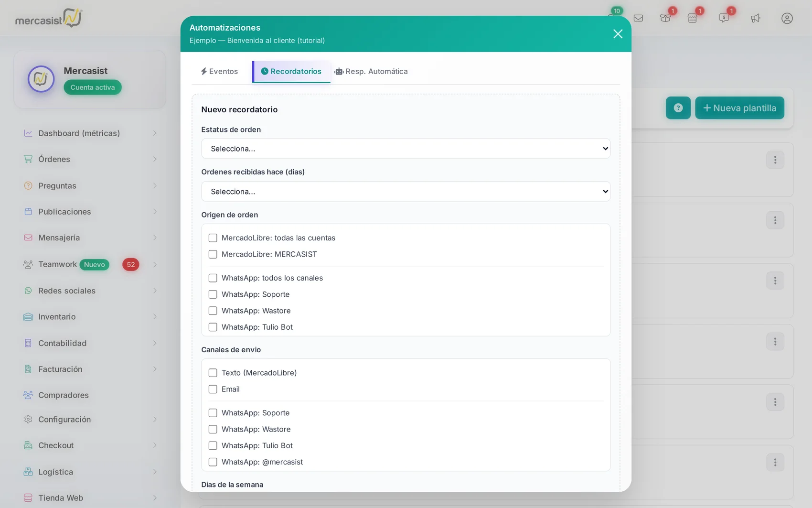Screen dimensions: 812x508
Task: Open the mail envelope icon in header
Action: [638, 18]
